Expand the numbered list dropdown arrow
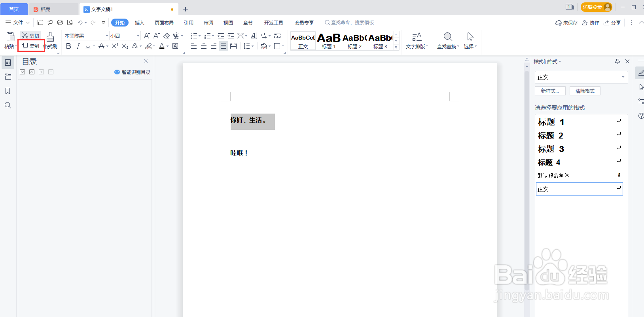 point(213,36)
